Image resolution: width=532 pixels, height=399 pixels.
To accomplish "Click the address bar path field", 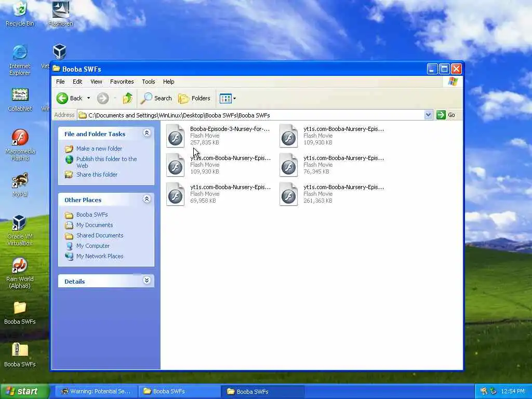I will [x=251, y=115].
